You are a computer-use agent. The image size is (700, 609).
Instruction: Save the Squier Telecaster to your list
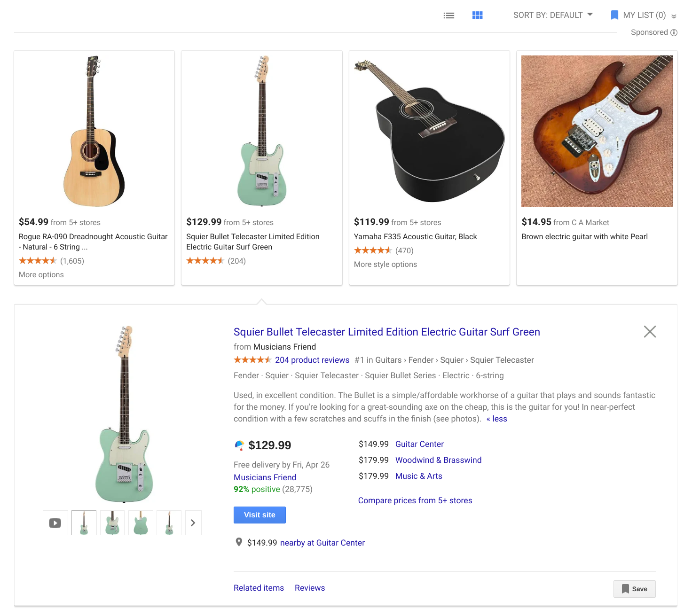coord(634,589)
